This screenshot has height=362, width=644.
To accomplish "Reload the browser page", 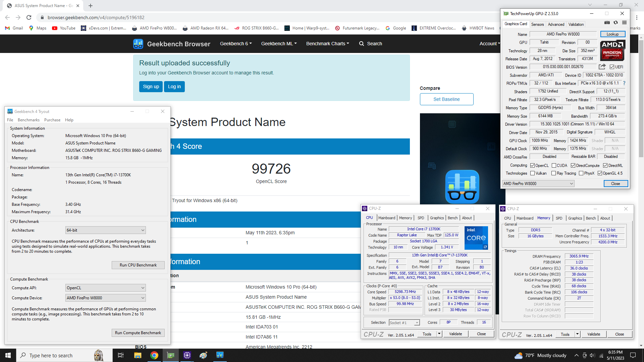I will click(x=29, y=17).
